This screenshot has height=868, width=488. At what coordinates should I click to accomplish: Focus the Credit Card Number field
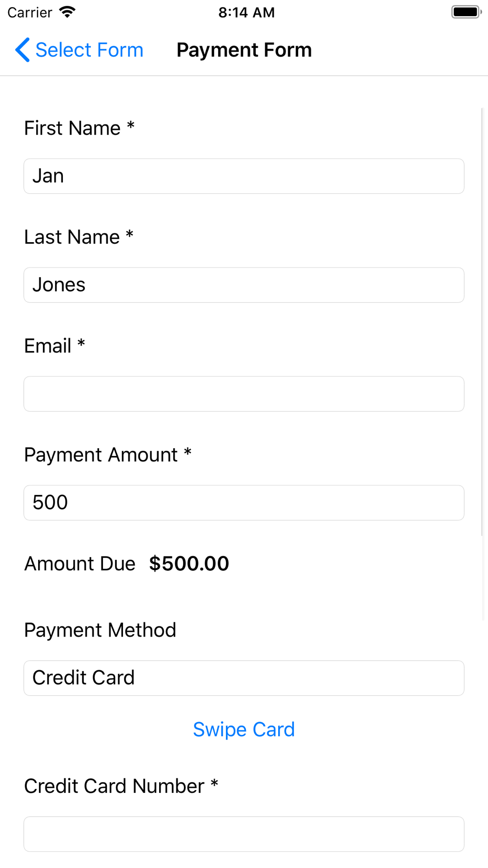[244, 834]
